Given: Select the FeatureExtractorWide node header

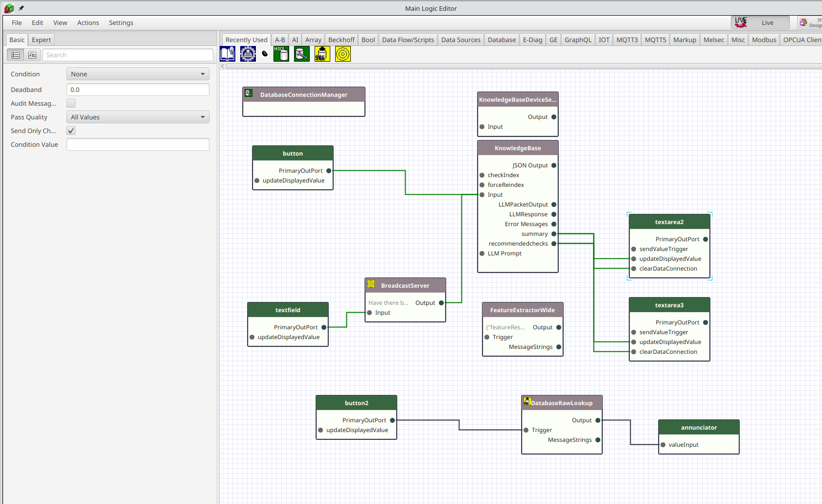Looking at the screenshot, I should coord(523,310).
